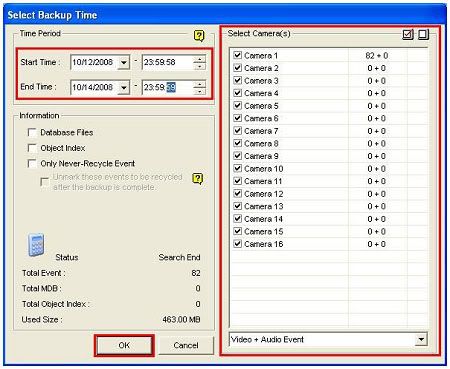Click the Total Object Index label
The height and width of the screenshot is (369, 450).
[x=55, y=304]
